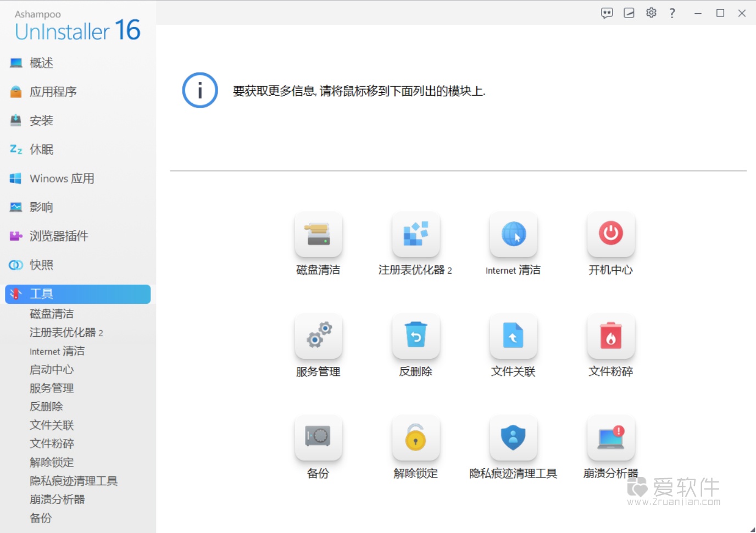The image size is (756, 533).
Task: Click the feedback speech-bubble icon in titlebar
Action: point(607,13)
